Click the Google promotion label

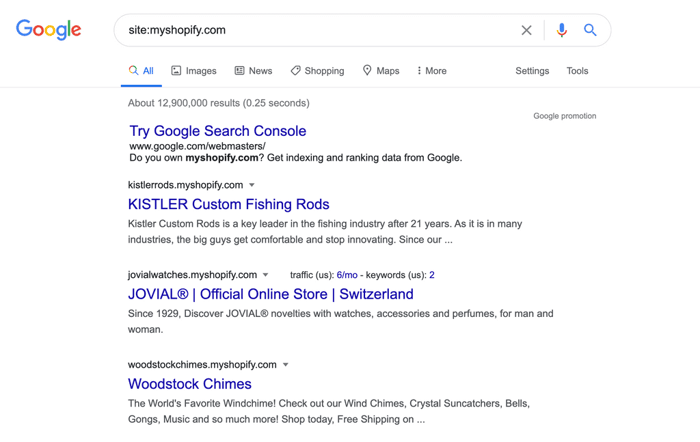(x=565, y=116)
